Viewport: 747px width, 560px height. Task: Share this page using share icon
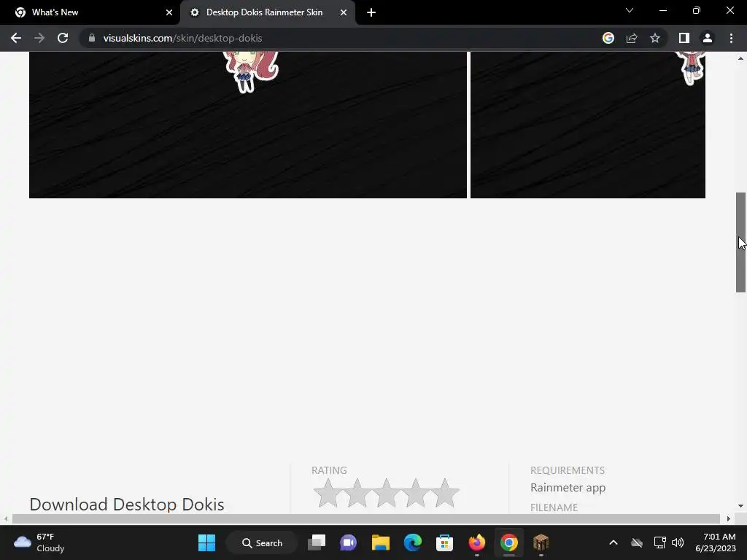click(632, 38)
